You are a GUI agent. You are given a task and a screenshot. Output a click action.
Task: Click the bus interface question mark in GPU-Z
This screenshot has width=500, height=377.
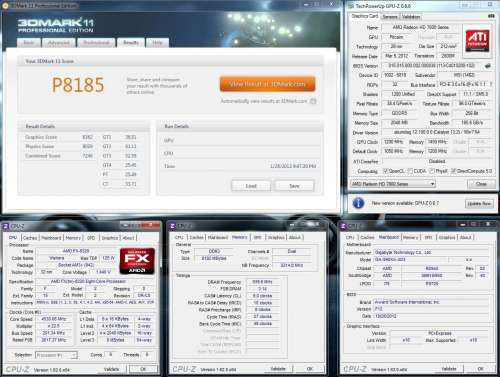[x=491, y=84]
